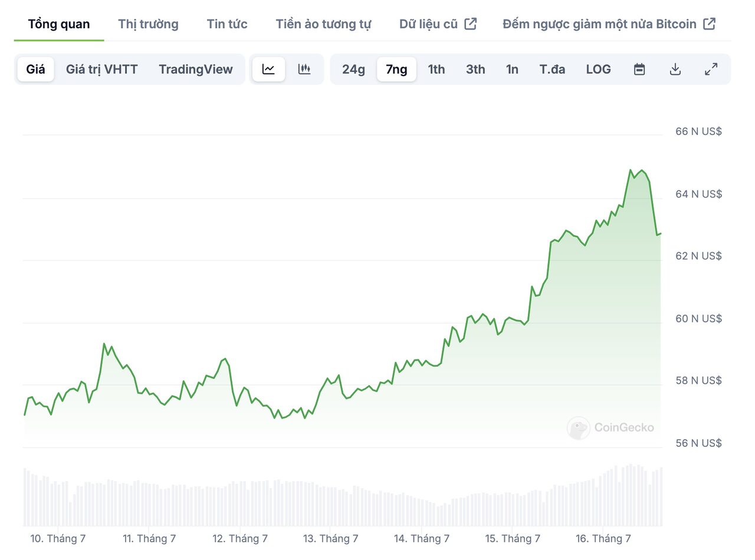Click the 56 N US$ axis label
The height and width of the screenshot is (560, 755).
tap(698, 443)
